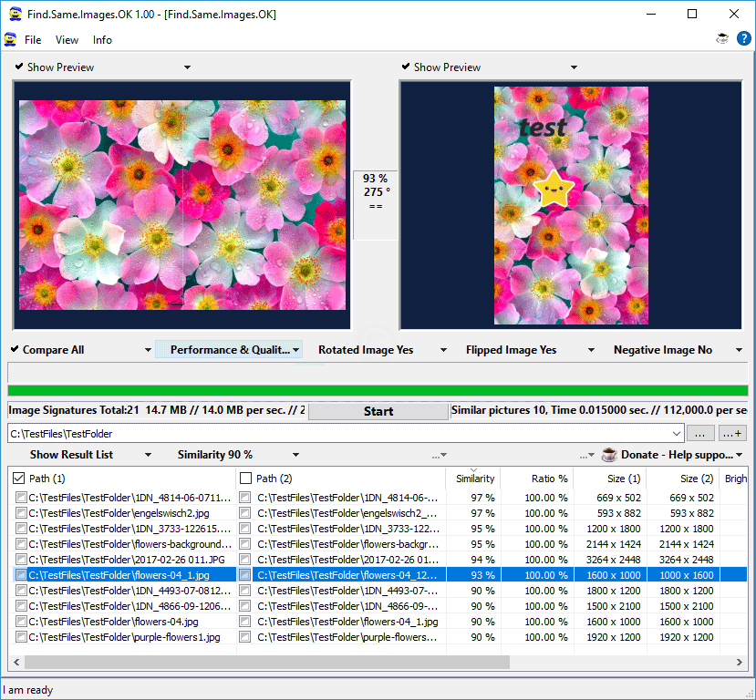This screenshot has height=700, width=756.
Task: Check the box for purple-flowers1.jpg in Path (1)
Action: tap(21, 637)
